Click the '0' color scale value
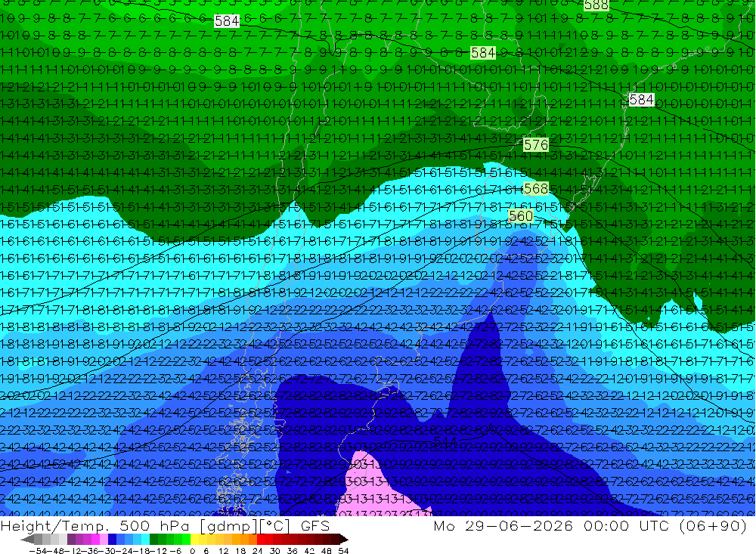The image size is (756, 554). point(192,551)
